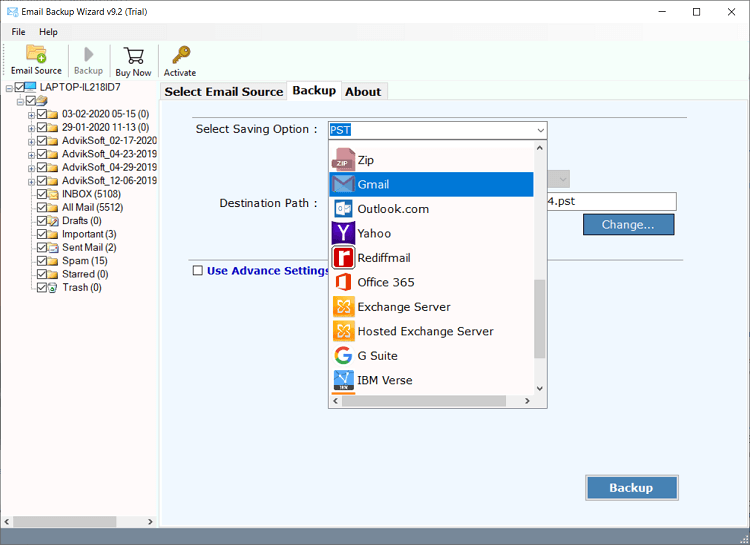The height and width of the screenshot is (545, 750).
Task: Select Drafts (0) folder label
Action: coord(82,221)
